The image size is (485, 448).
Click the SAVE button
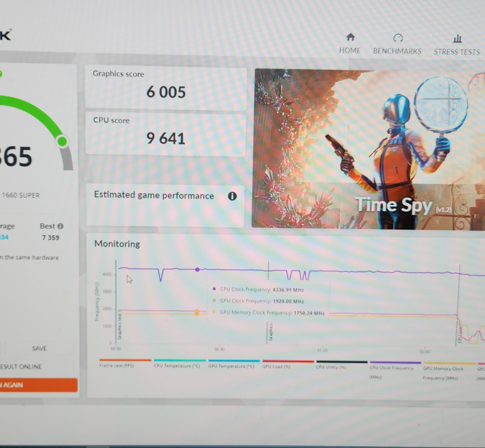tap(39, 348)
